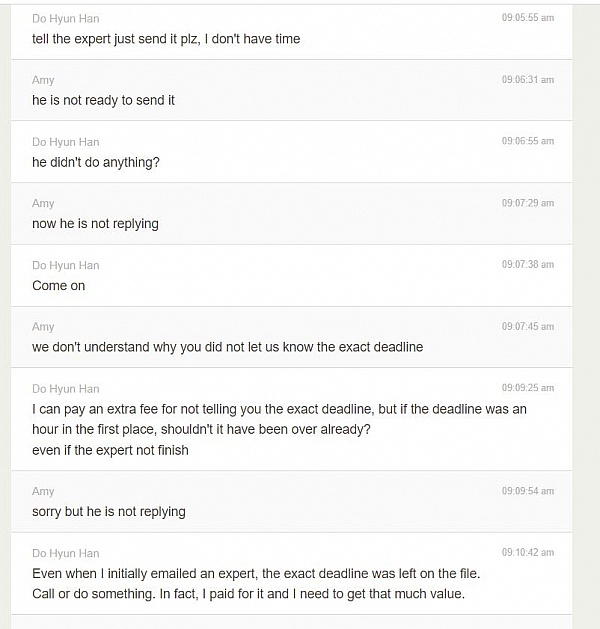The width and height of the screenshot is (600, 629).
Task: Click the 09:10:42 am timestamp
Action: click(x=527, y=553)
